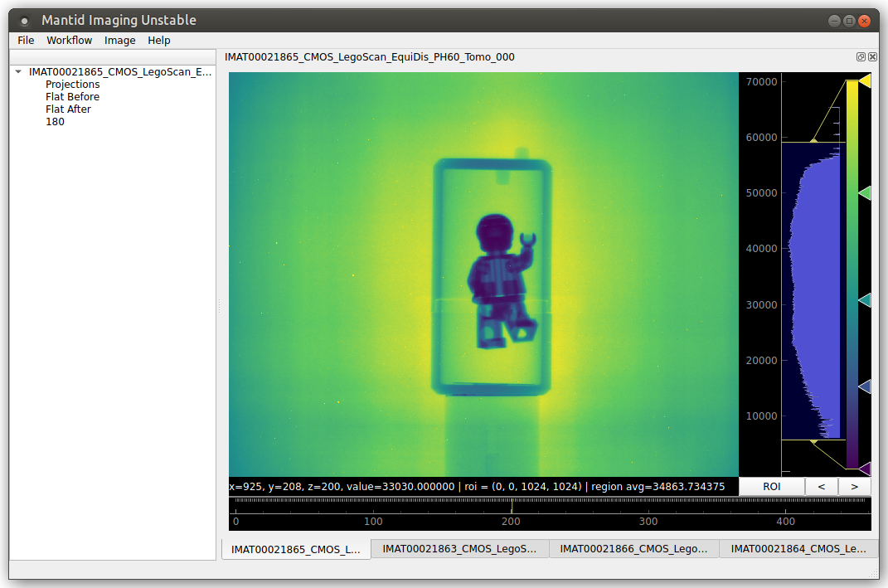Click the colormap gradient bar
This screenshot has width=888, height=588.
[852, 275]
